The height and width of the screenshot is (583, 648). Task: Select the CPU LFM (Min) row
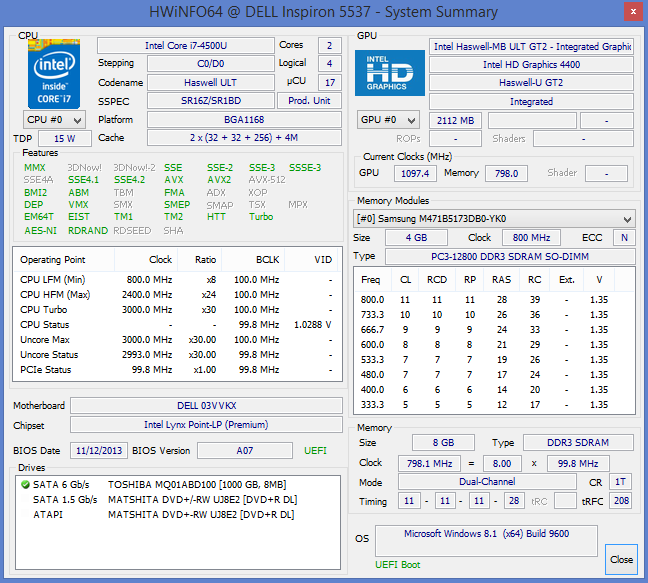(176, 280)
